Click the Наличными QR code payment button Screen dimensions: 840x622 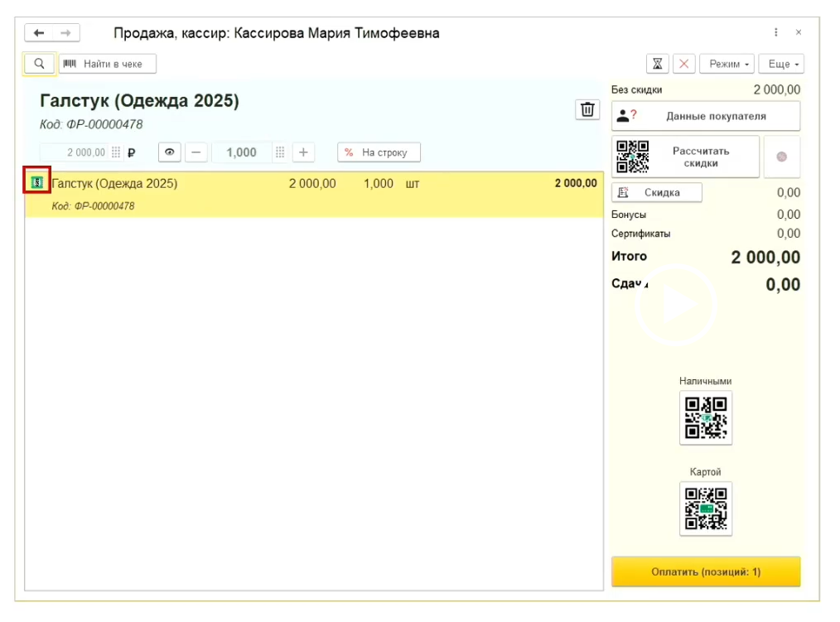coord(706,418)
